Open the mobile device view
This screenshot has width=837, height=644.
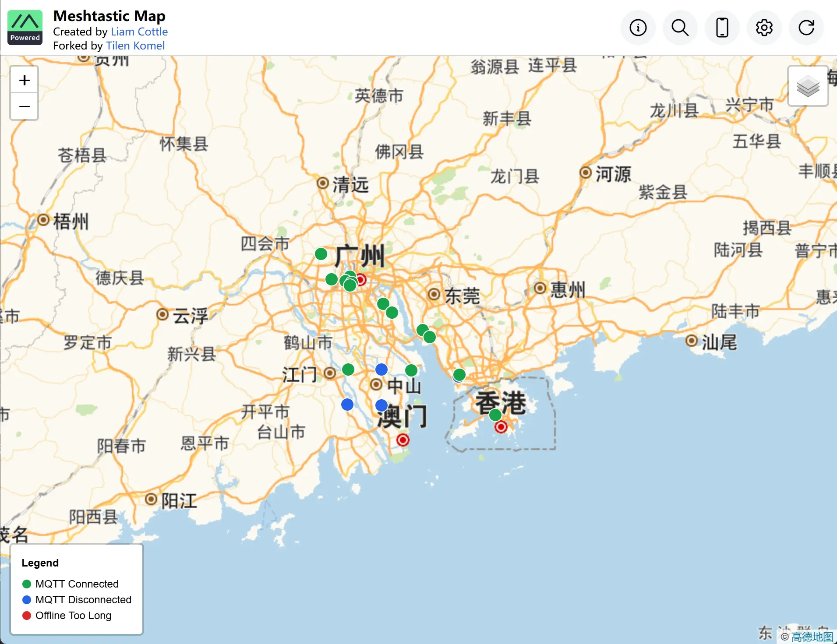(x=722, y=27)
